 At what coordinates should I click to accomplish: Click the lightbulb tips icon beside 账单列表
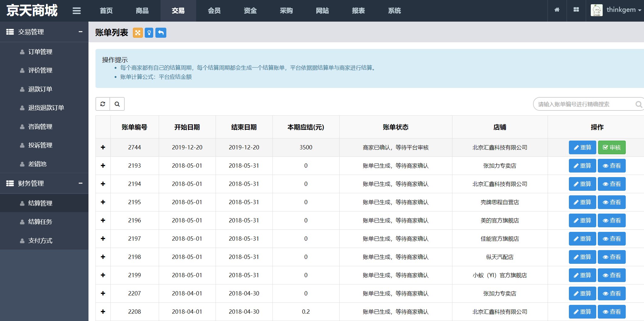coord(149,33)
